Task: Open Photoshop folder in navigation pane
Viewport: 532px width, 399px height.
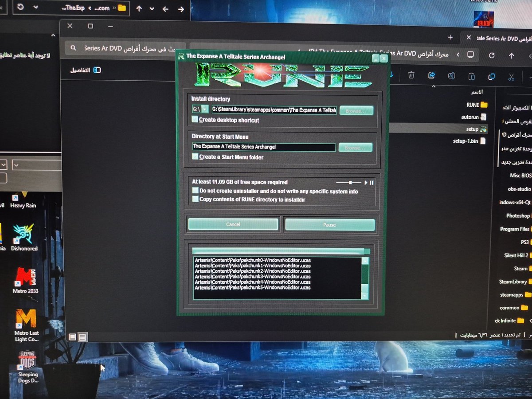Action: coord(519,215)
